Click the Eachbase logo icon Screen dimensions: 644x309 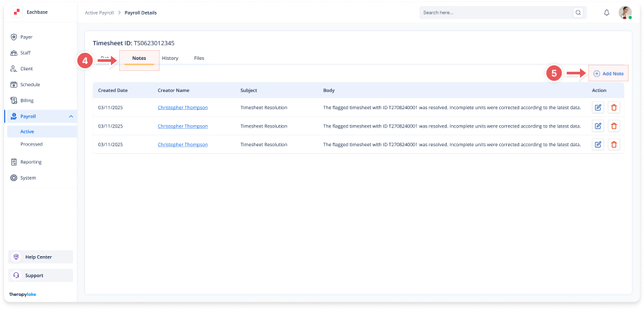point(17,13)
